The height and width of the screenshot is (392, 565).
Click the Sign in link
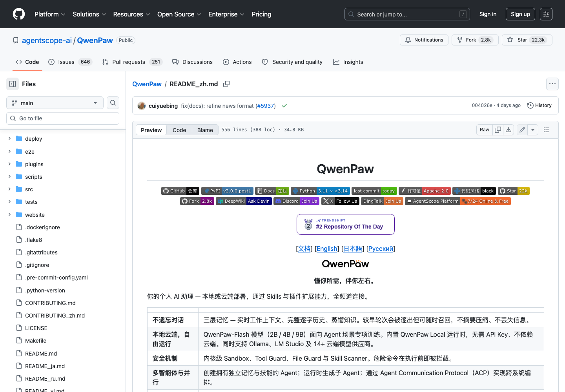coord(488,14)
